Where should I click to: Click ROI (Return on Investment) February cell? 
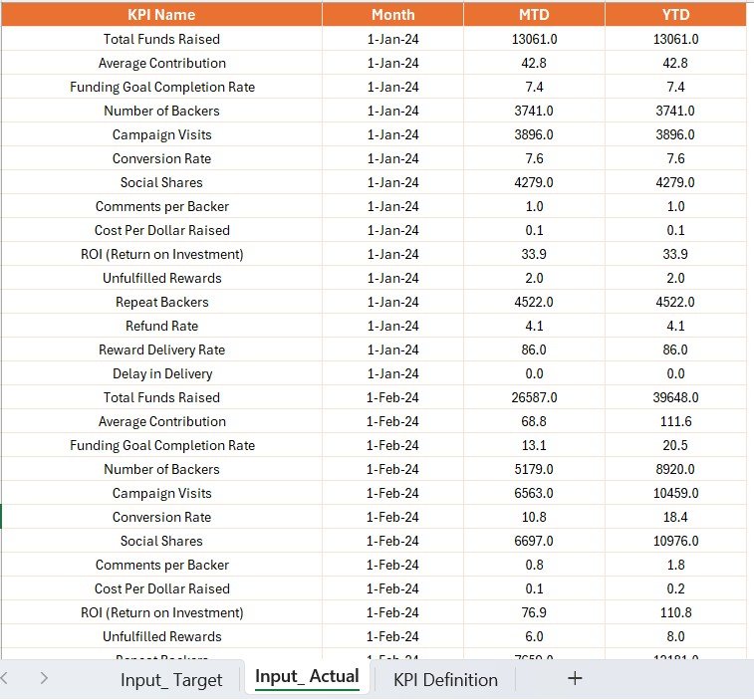coord(161,612)
